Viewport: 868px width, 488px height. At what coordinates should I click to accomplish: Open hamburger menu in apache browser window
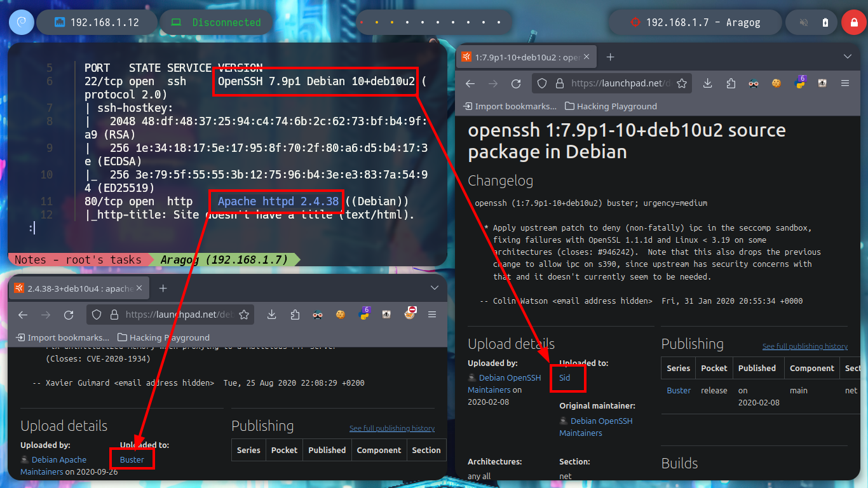point(432,315)
